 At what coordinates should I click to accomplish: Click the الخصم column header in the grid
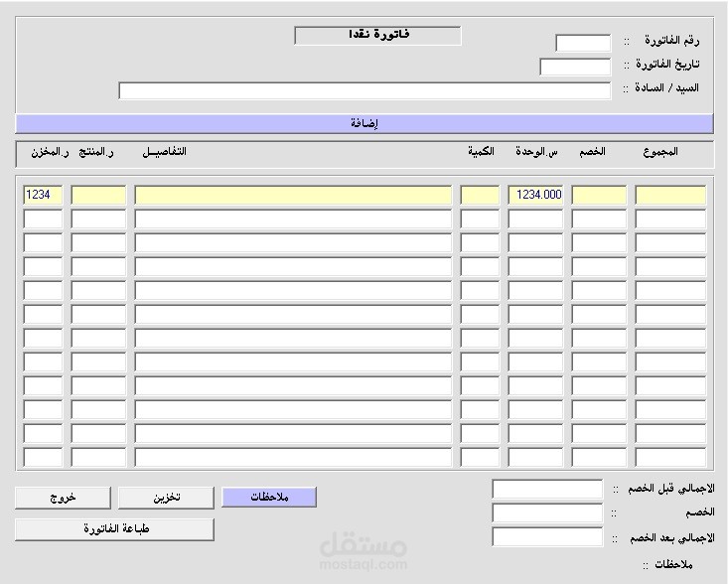point(592,152)
